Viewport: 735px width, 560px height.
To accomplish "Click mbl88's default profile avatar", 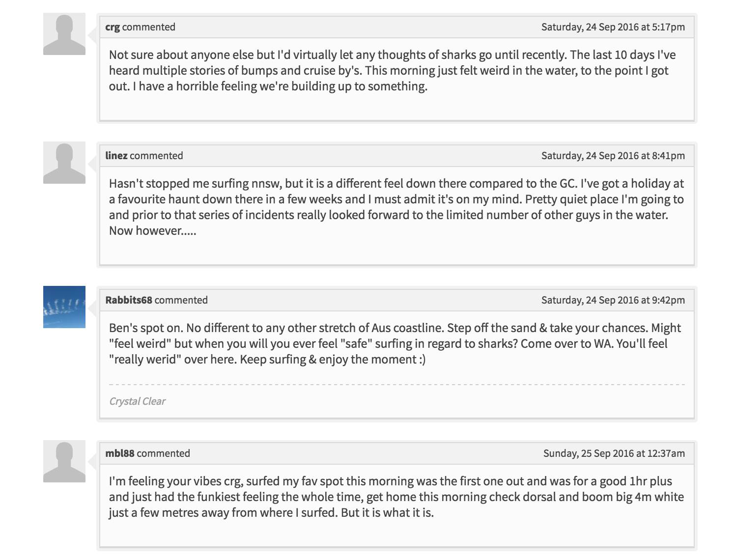I will click(64, 461).
